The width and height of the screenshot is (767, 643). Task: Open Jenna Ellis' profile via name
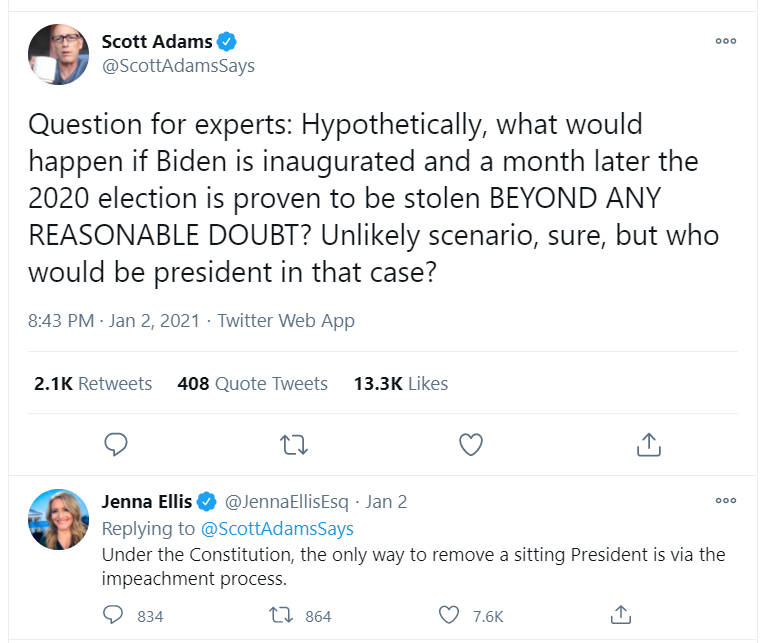pyautogui.click(x=147, y=502)
